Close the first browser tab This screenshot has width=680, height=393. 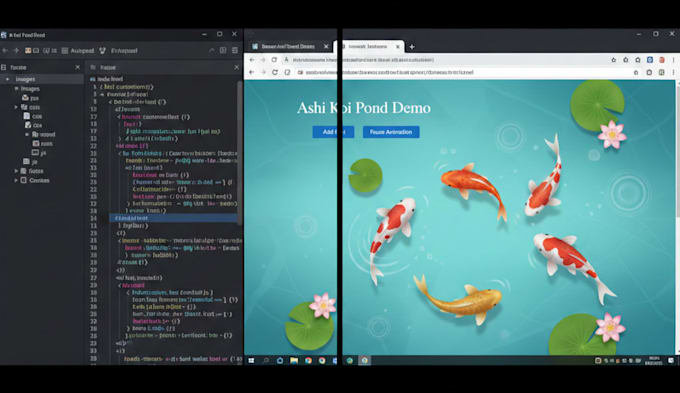(x=326, y=46)
